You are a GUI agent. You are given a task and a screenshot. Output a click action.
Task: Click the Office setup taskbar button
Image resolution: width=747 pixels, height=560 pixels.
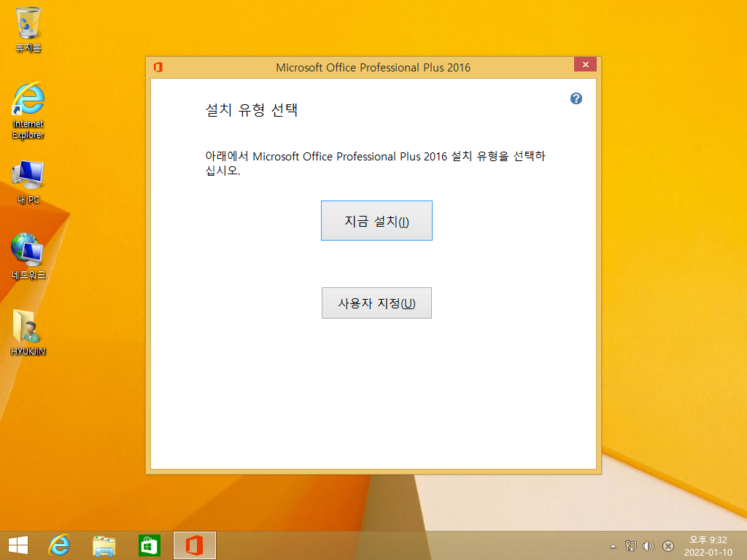[x=194, y=545]
